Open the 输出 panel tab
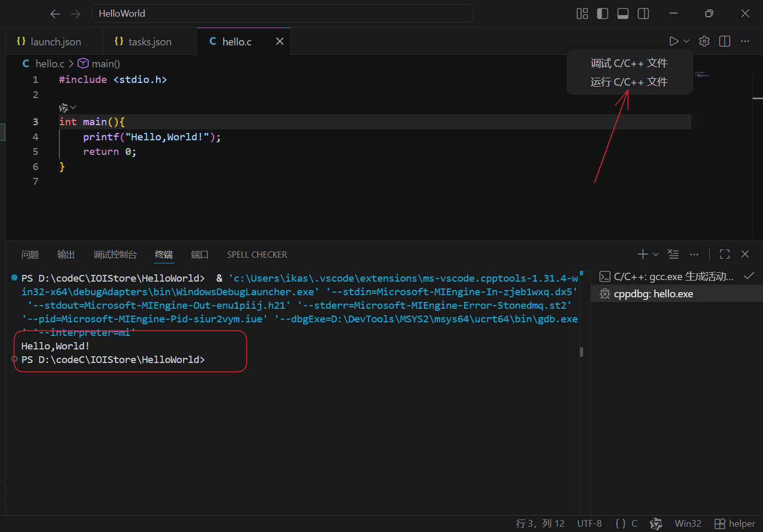 coord(66,255)
